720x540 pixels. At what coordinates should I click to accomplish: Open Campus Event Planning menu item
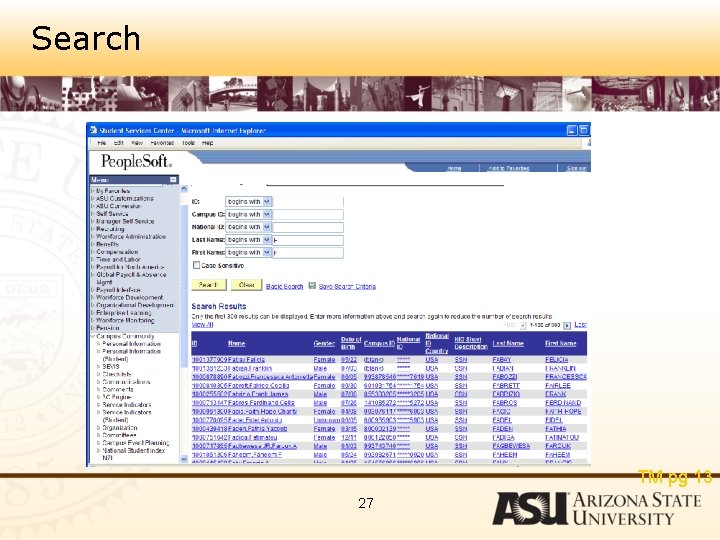[136, 443]
